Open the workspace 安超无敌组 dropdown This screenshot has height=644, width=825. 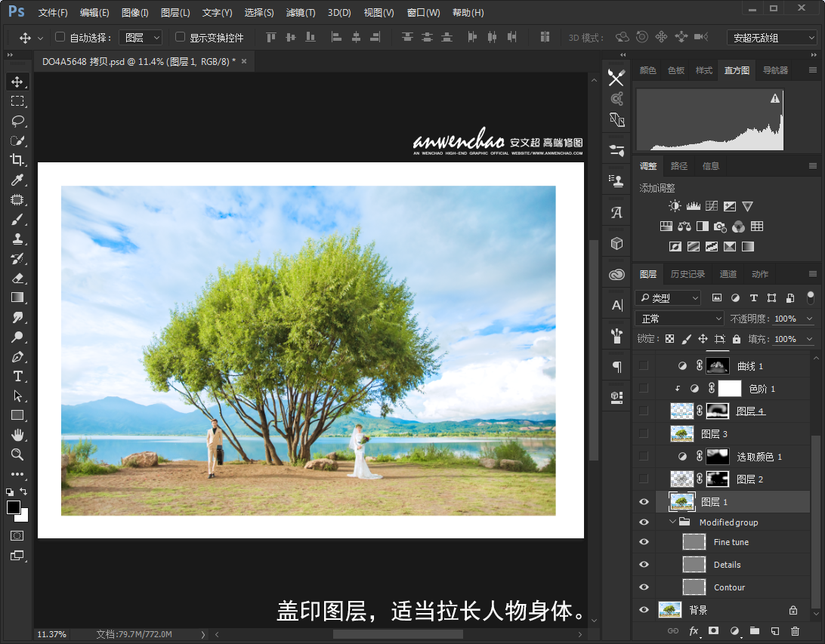tap(772, 38)
